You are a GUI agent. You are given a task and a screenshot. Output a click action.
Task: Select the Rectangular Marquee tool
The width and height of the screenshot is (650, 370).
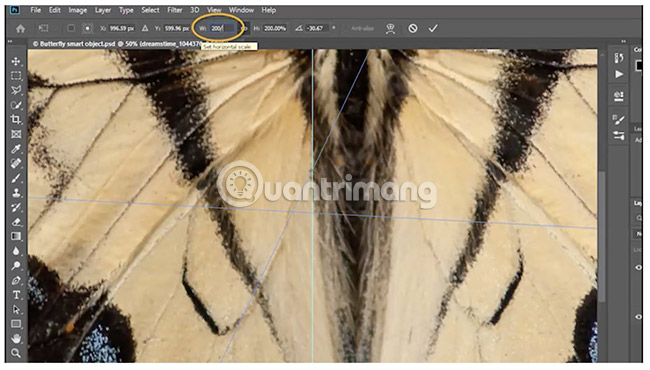point(16,76)
